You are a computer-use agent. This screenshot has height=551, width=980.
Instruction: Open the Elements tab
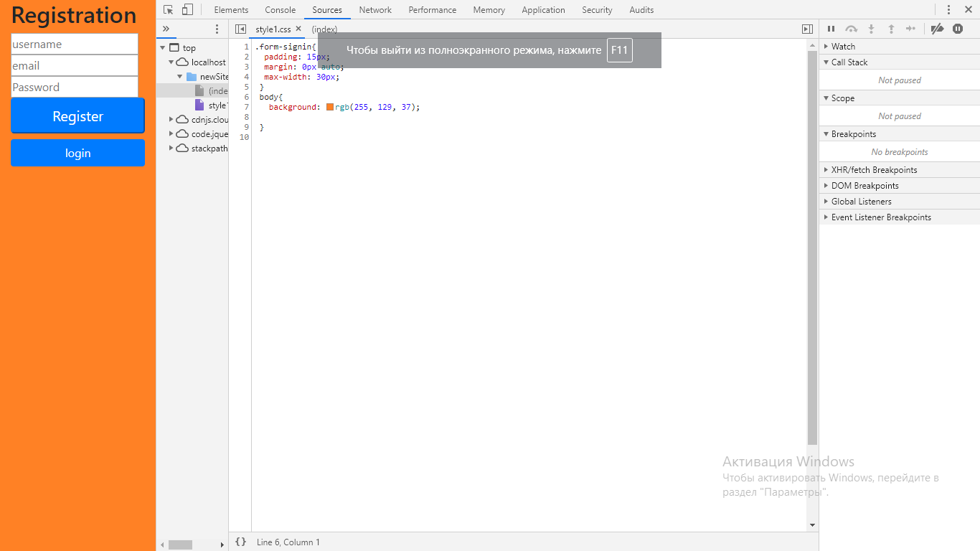231,10
